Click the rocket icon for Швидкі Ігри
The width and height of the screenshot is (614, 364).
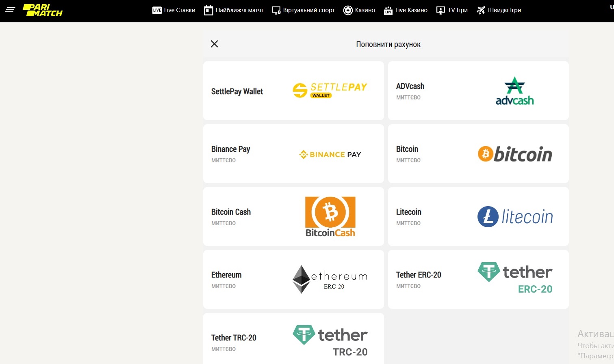[481, 10]
